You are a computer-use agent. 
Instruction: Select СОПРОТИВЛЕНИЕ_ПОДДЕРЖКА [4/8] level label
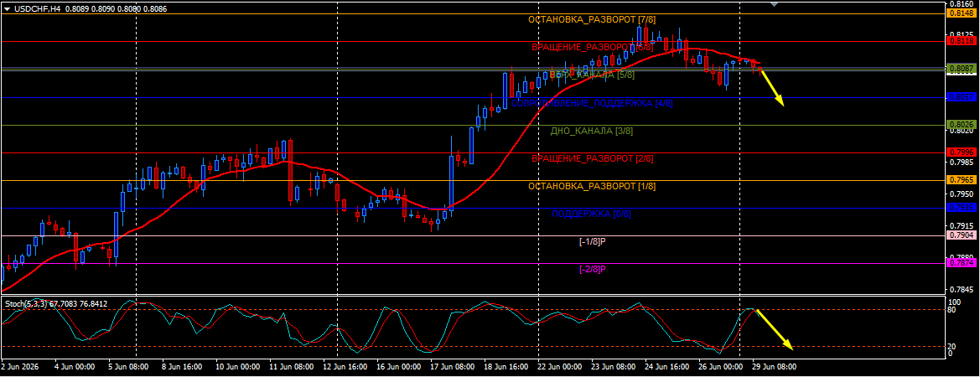point(592,103)
